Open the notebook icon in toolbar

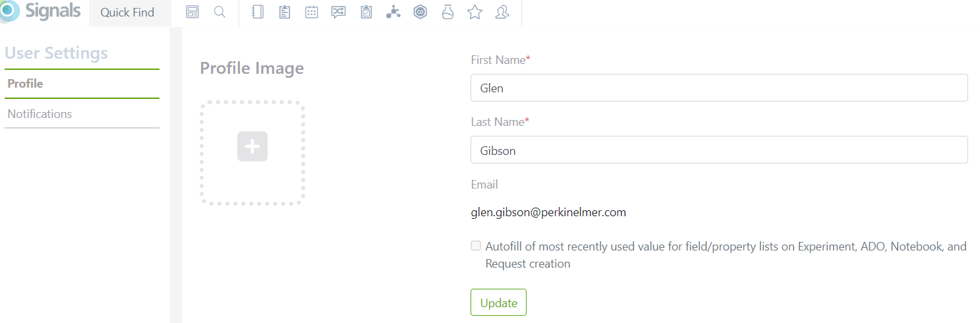click(258, 13)
